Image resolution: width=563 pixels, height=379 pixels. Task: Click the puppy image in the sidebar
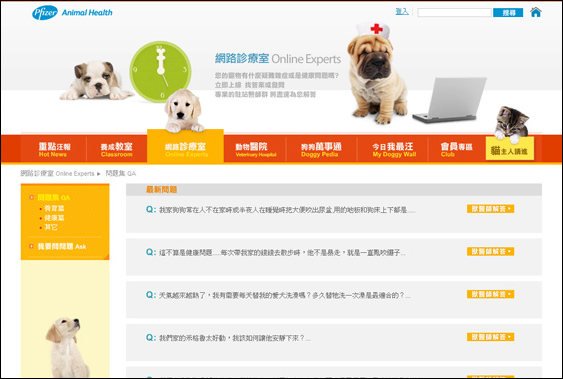click(x=67, y=346)
